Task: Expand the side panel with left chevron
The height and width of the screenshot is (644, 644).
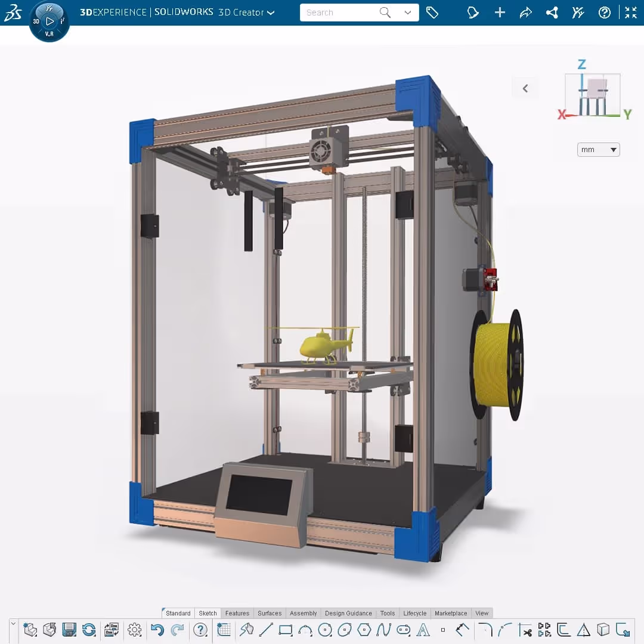Action: click(x=525, y=88)
